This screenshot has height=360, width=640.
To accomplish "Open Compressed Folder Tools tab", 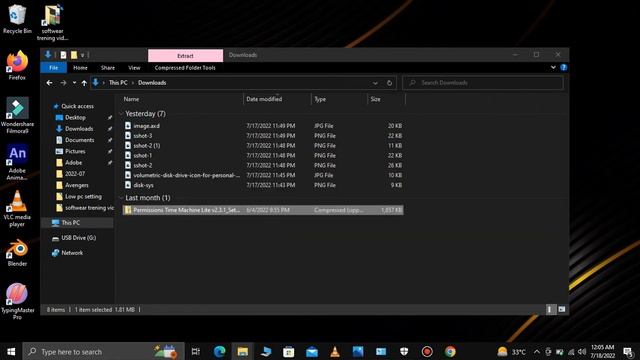I will coord(185,68).
